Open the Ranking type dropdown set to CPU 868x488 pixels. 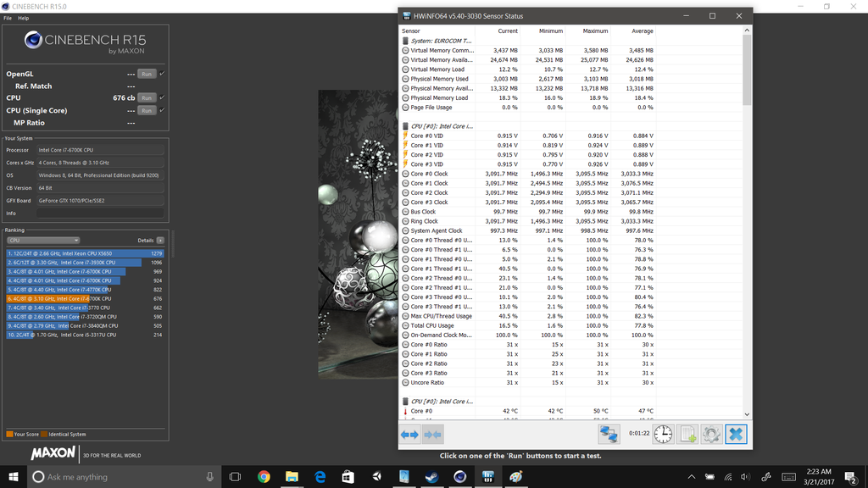[43, 240]
